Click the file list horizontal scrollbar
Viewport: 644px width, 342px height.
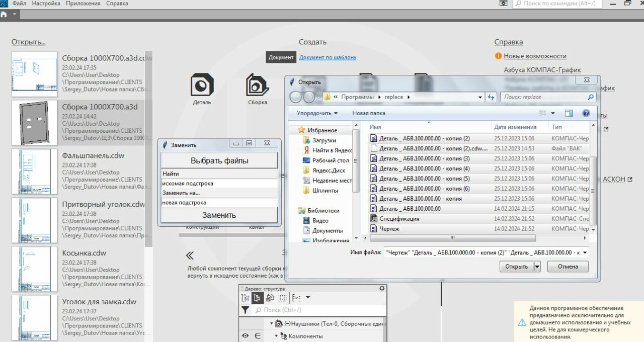(x=453, y=238)
